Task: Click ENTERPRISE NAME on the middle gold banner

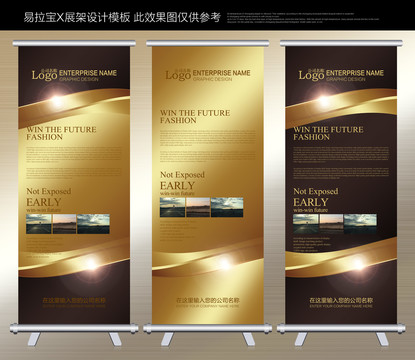Action: [221, 73]
